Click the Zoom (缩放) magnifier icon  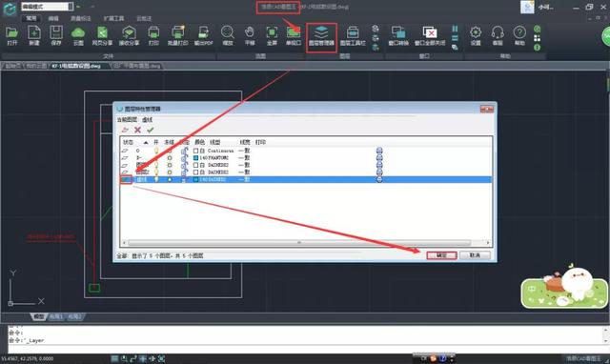(x=228, y=36)
